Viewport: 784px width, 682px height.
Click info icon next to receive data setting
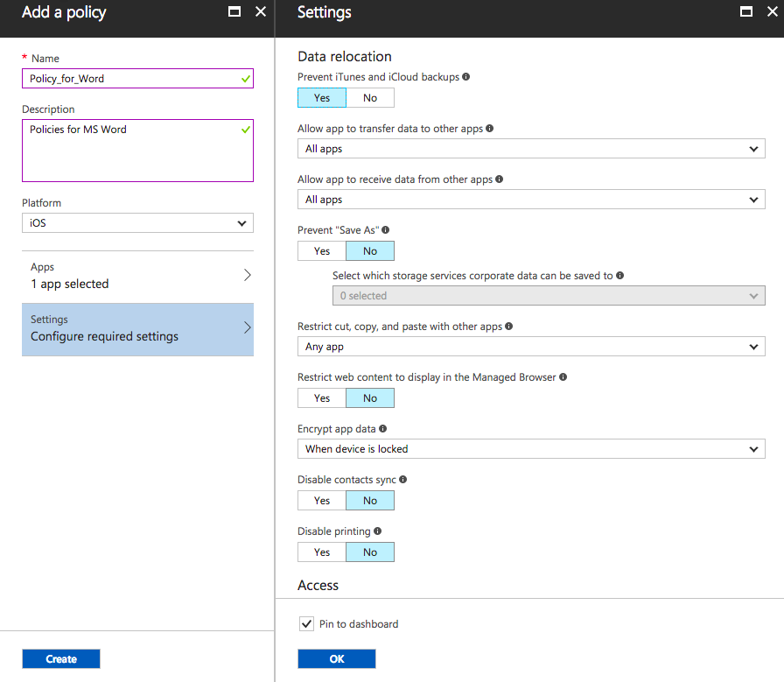[500, 179]
